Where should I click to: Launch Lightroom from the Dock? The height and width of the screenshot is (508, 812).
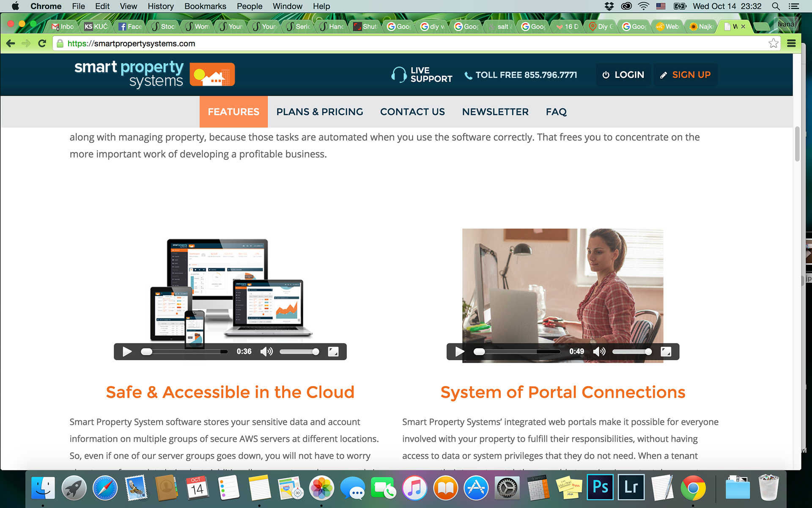tap(631, 488)
